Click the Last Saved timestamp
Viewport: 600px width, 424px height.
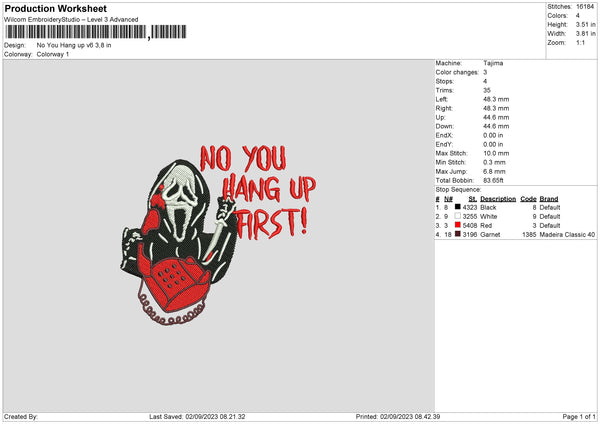197,417
